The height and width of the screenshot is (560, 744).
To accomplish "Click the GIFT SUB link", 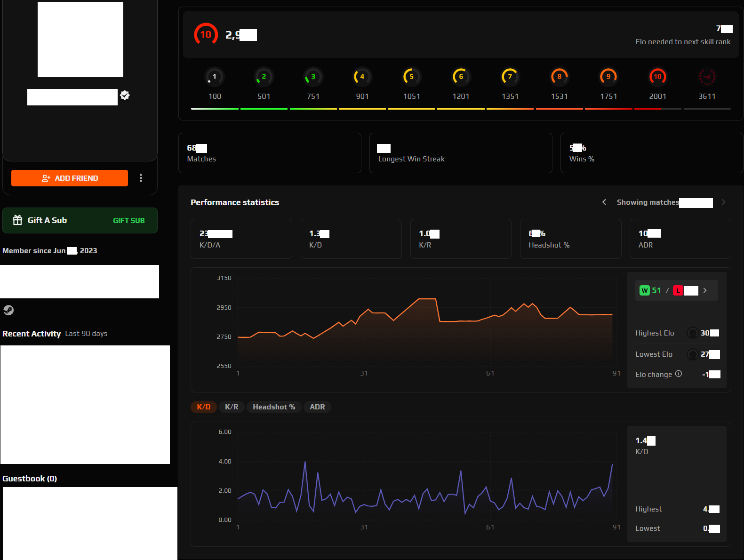I will coord(128,221).
